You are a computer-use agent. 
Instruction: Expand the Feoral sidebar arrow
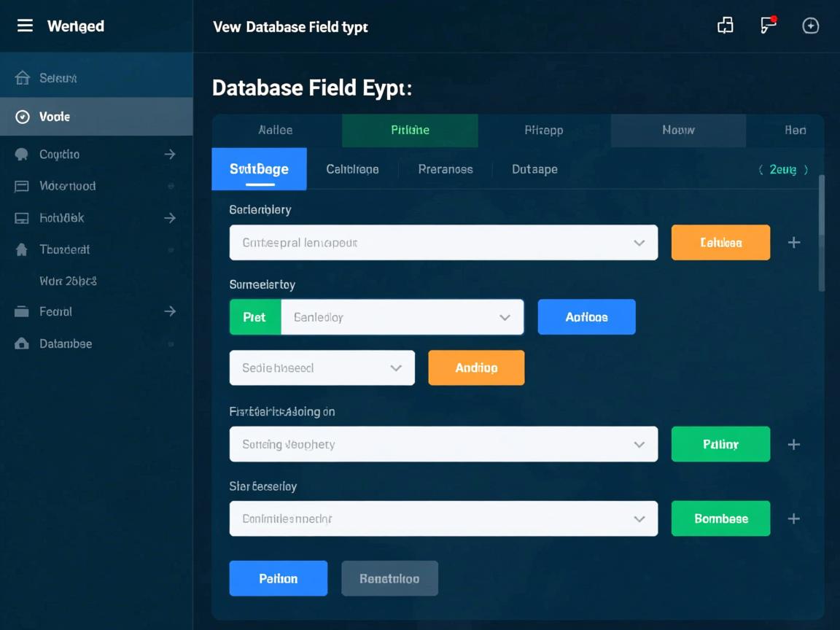(x=170, y=311)
